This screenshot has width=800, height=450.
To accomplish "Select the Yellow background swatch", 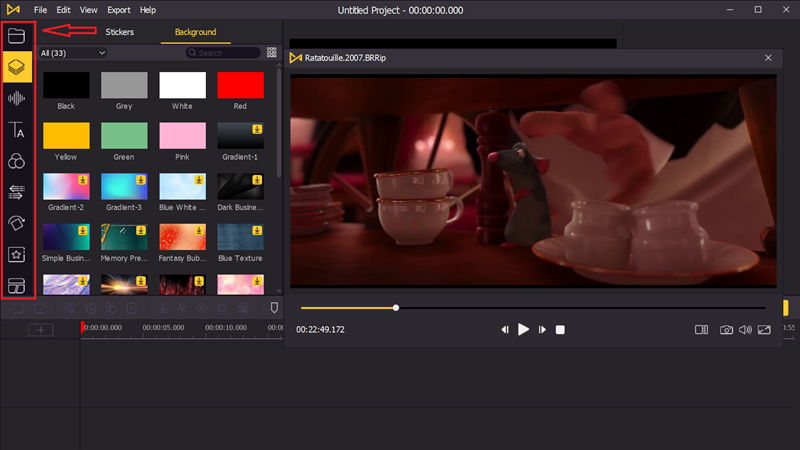I will pos(66,136).
